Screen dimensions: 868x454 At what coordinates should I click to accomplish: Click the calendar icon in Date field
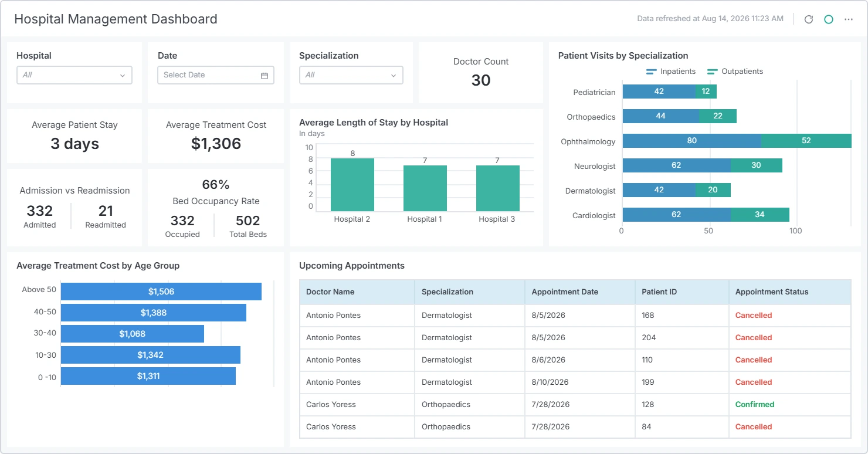(x=265, y=75)
